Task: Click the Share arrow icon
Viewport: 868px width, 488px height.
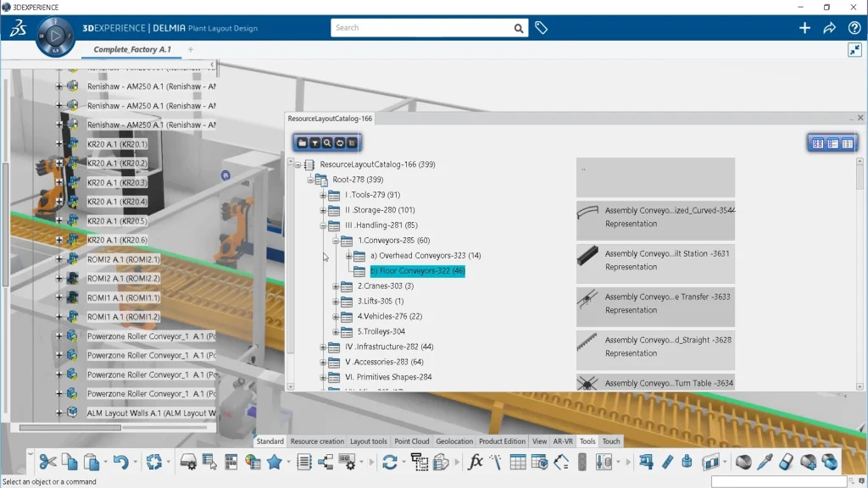Action: pos(829,28)
